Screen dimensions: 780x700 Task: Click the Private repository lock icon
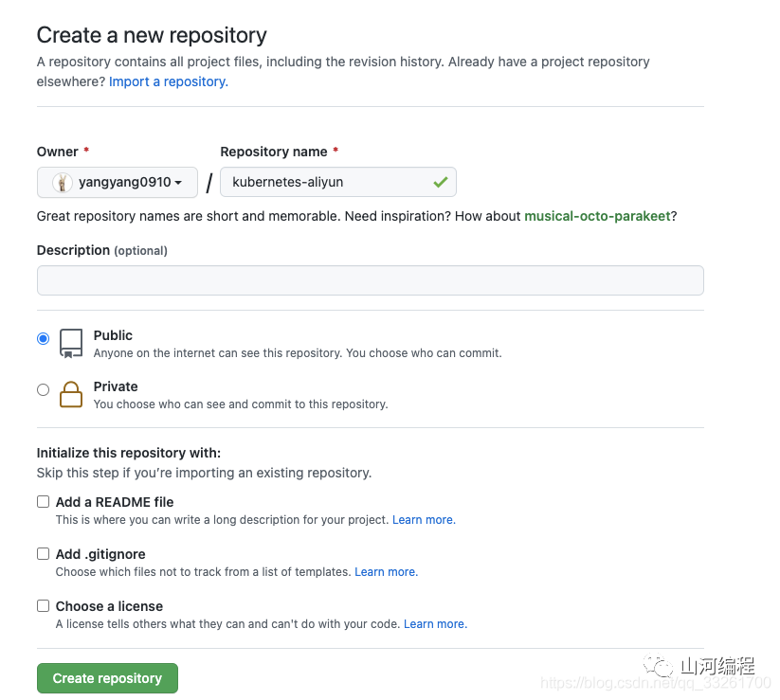(71, 394)
